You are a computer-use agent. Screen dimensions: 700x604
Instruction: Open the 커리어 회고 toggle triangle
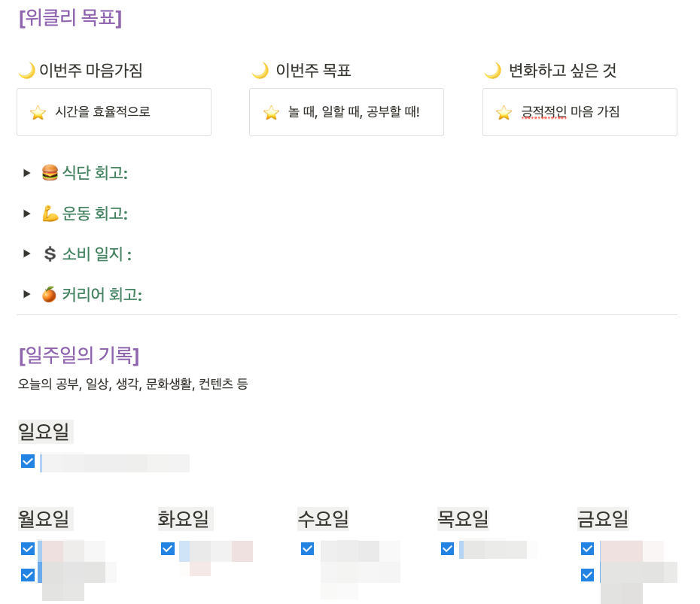[x=27, y=294]
